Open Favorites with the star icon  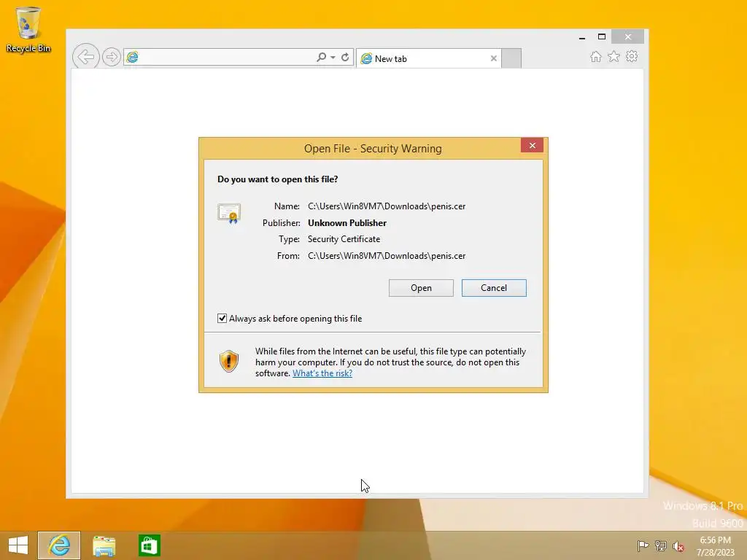(x=614, y=57)
